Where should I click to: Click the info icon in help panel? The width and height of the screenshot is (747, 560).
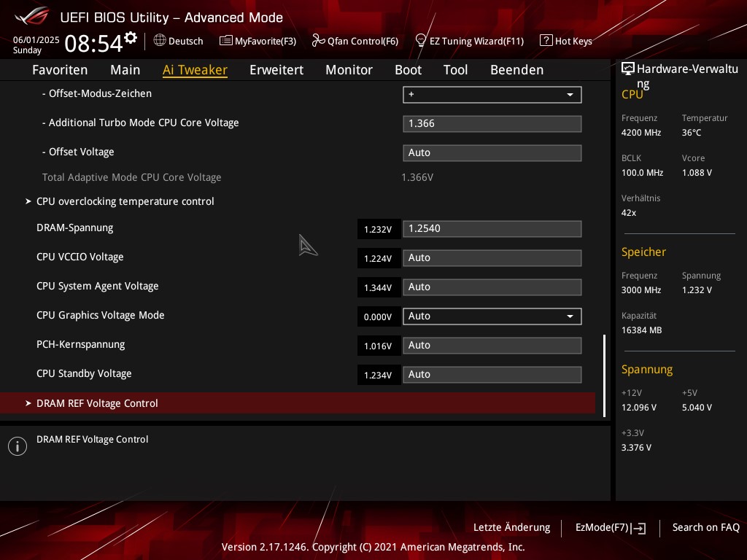tap(17, 446)
